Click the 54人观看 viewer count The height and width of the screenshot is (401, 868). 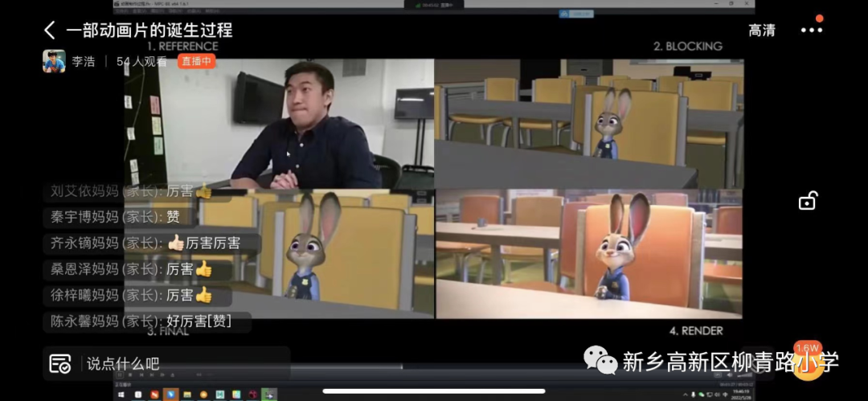click(141, 62)
